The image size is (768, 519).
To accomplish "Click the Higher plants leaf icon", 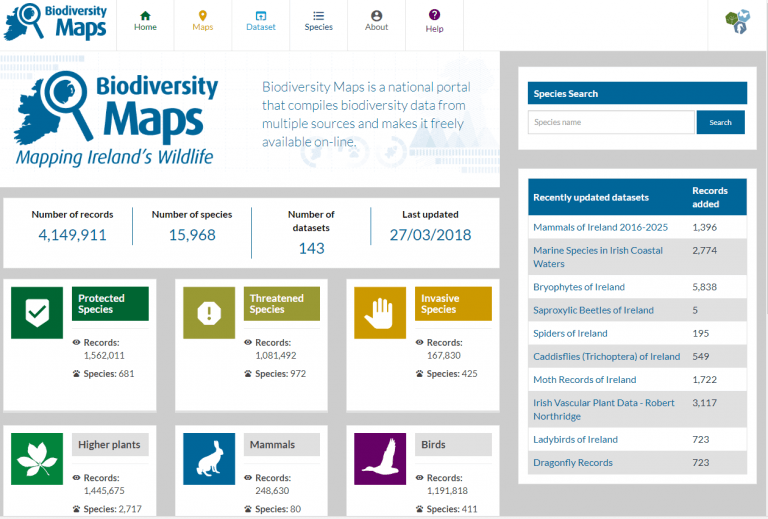I will (x=37, y=459).
